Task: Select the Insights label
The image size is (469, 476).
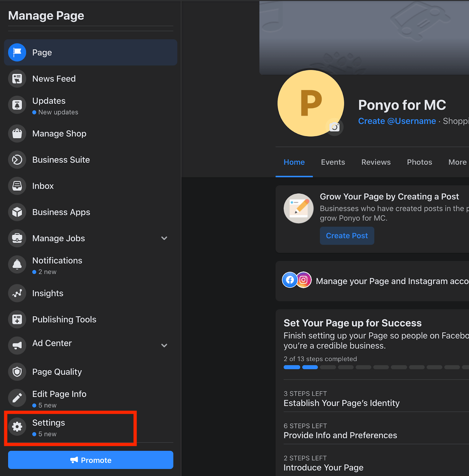Action: (48, 293)
